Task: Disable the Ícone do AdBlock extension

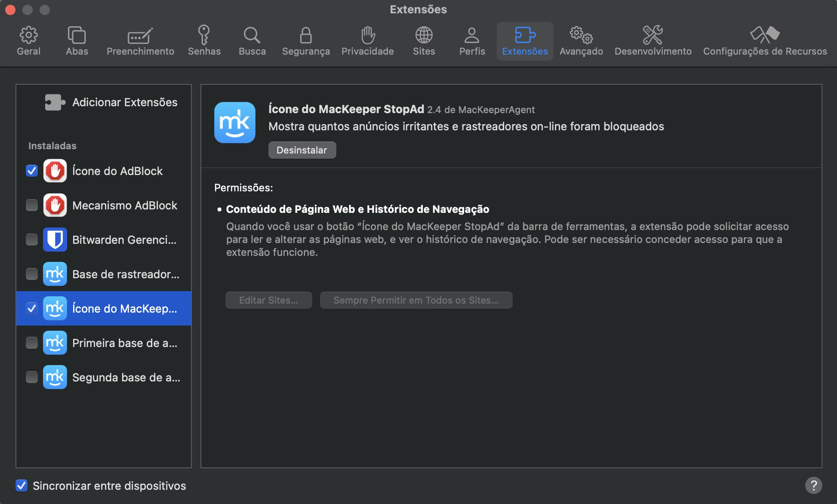Action: (x=31, y=171)
